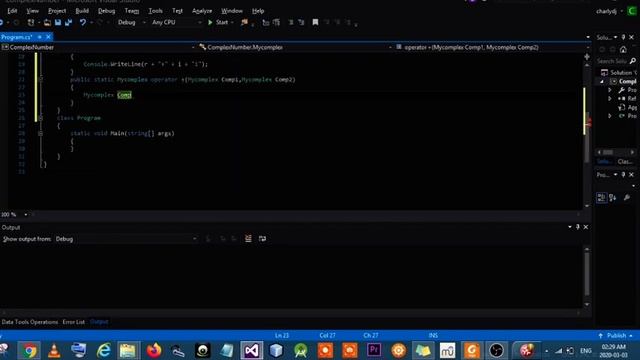
Task: Click the Visual Studio taskbar icon
Action: (x=251, y=351)
